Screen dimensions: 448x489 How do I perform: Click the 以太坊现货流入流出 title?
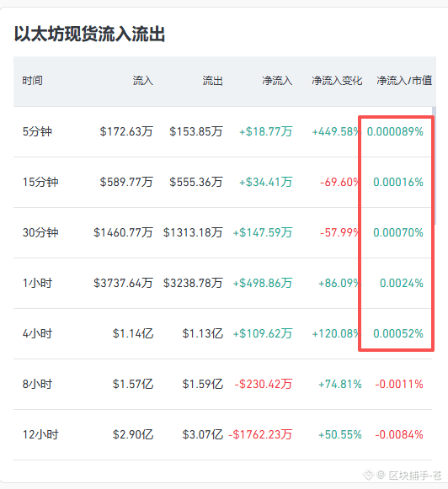[x=89, y=34]
